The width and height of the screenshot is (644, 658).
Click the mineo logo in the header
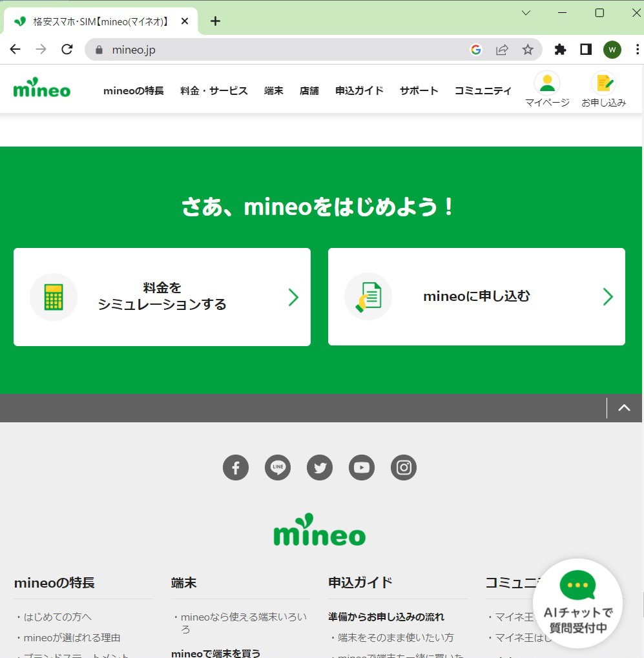(42, 88)
